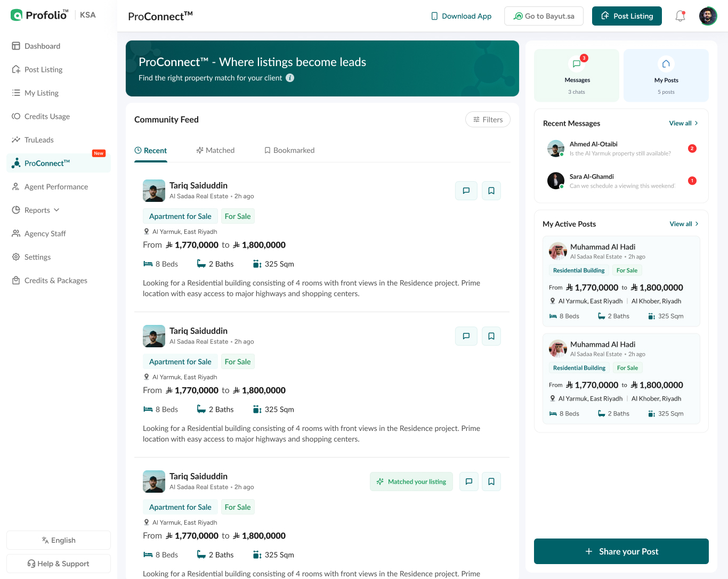Click the Go to Bayut.sa button
Screen dimensions: 728x579
(544, 16)
